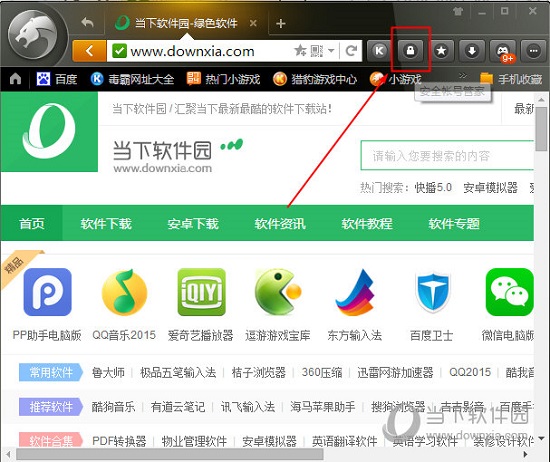The width and height of the screenshot is (550, 462).
Task: Select 首页 navigation tab
Action: 32,223
